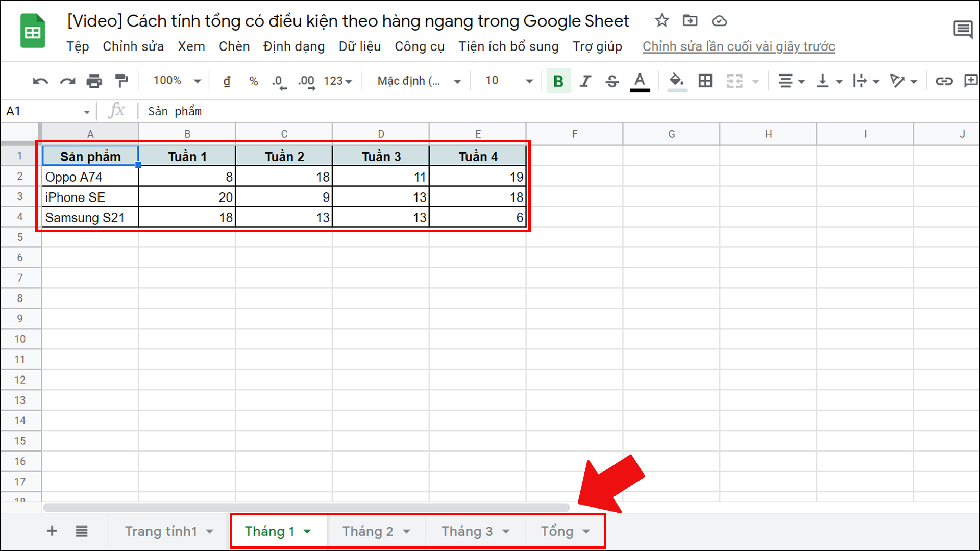Open Tệp menu

[x=78, y=46]
